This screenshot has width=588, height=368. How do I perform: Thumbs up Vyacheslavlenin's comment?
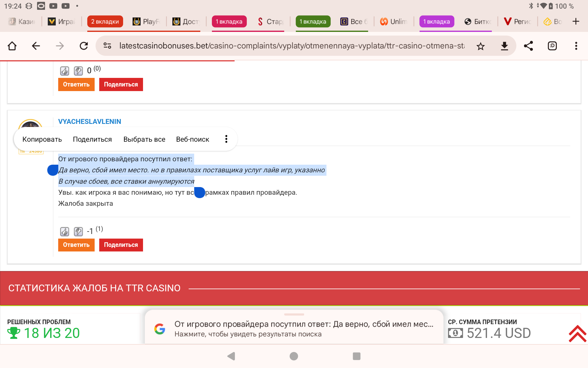pos(65,232)
